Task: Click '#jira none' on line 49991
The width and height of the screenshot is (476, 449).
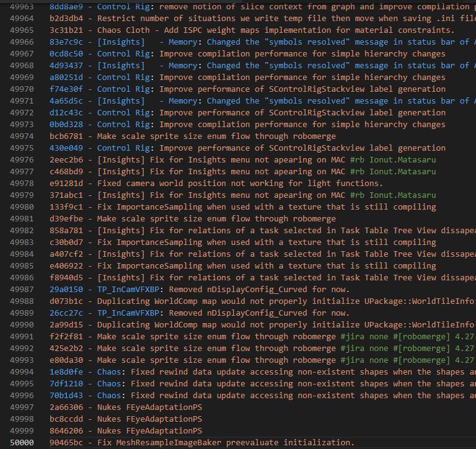Action: pyautogui.click(x=364, y=337)
